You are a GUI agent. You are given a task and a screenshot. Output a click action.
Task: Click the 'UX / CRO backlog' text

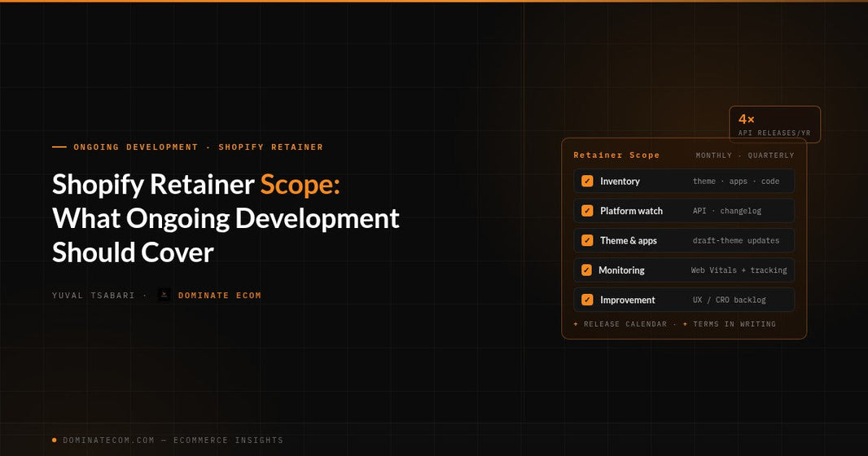(729, 300)
